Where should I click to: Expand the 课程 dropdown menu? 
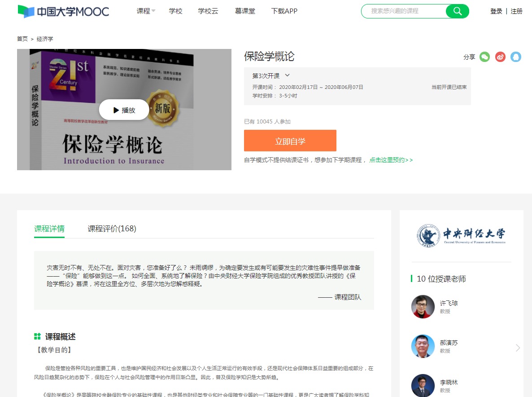point(146,11)
